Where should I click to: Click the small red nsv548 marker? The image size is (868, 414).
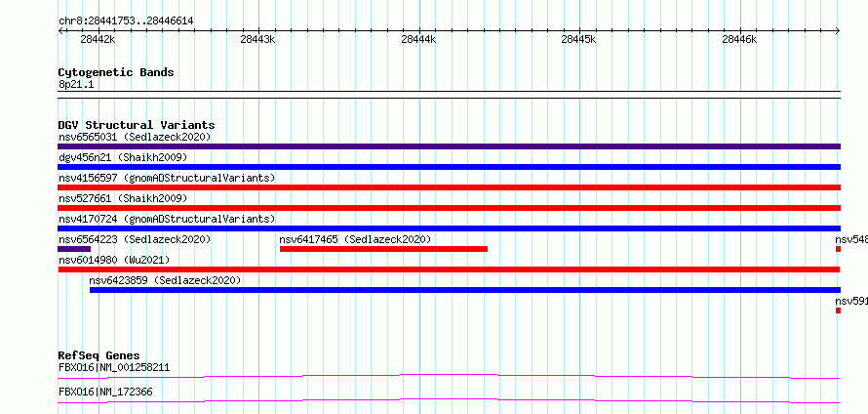click(838, 249)
